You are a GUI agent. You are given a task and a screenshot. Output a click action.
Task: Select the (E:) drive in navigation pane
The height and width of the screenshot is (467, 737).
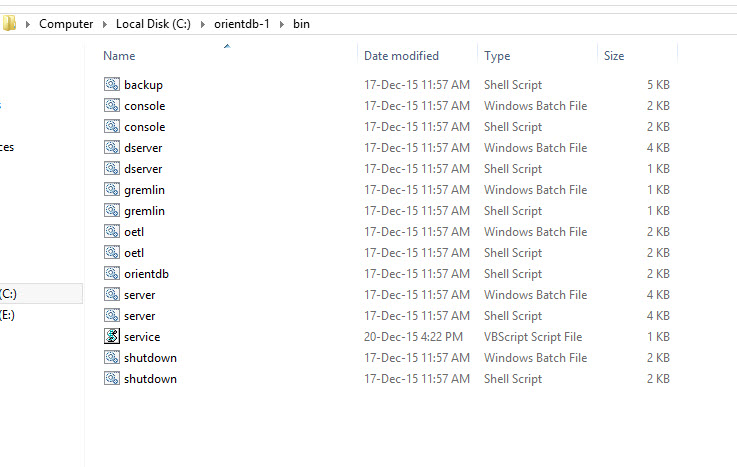point(8,315)
